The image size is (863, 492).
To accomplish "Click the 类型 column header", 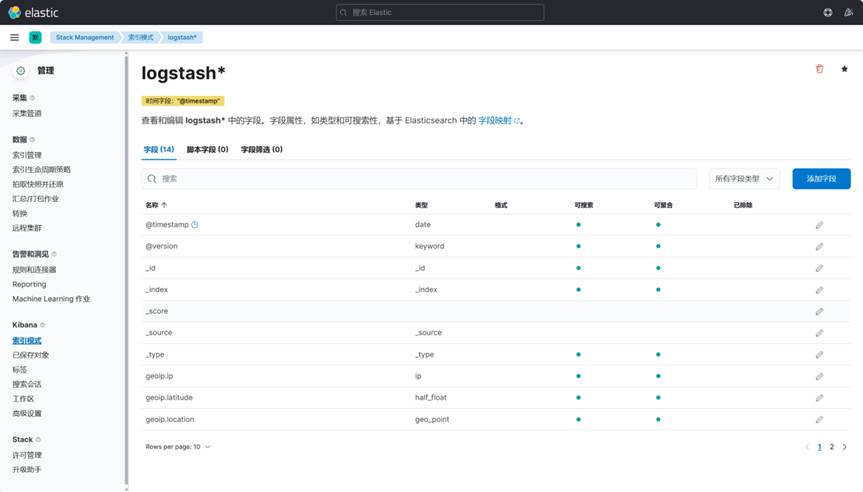I will pos(421,205).
